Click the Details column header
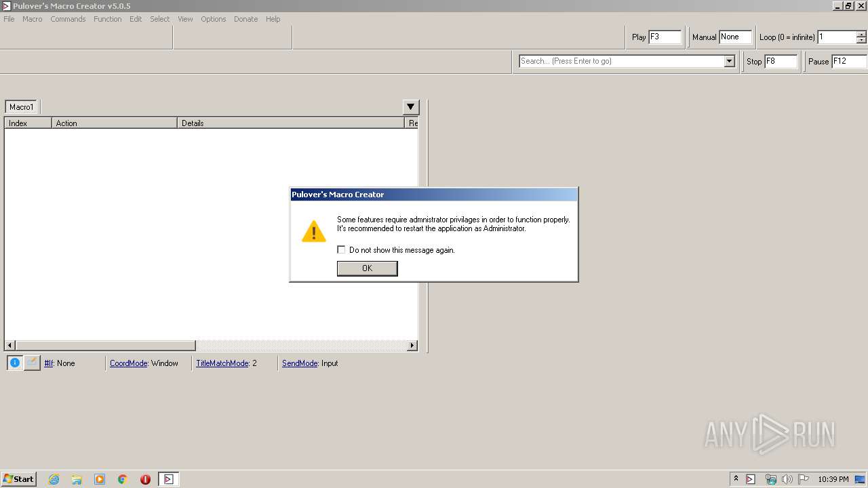The image size is (868, 488). tap(290, 123)
